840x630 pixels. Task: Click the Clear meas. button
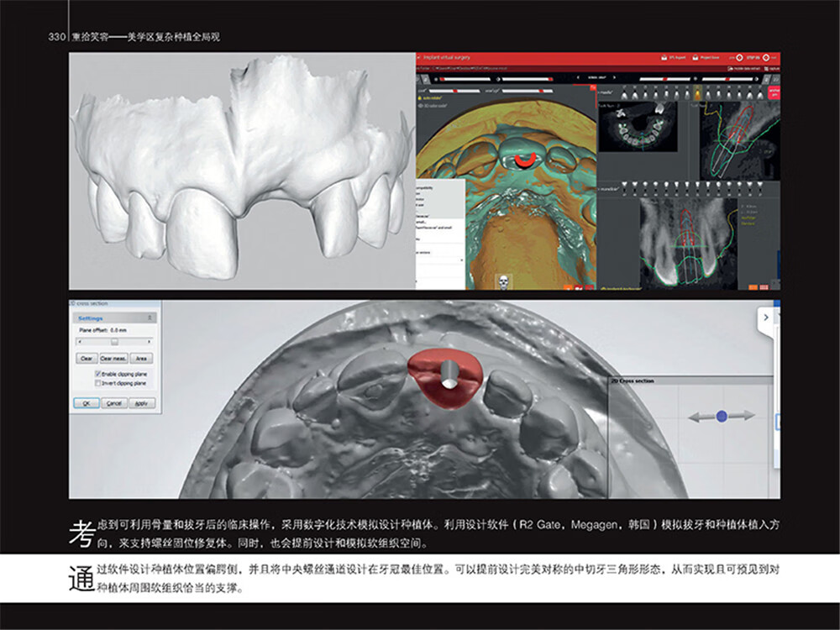(113, 359)
